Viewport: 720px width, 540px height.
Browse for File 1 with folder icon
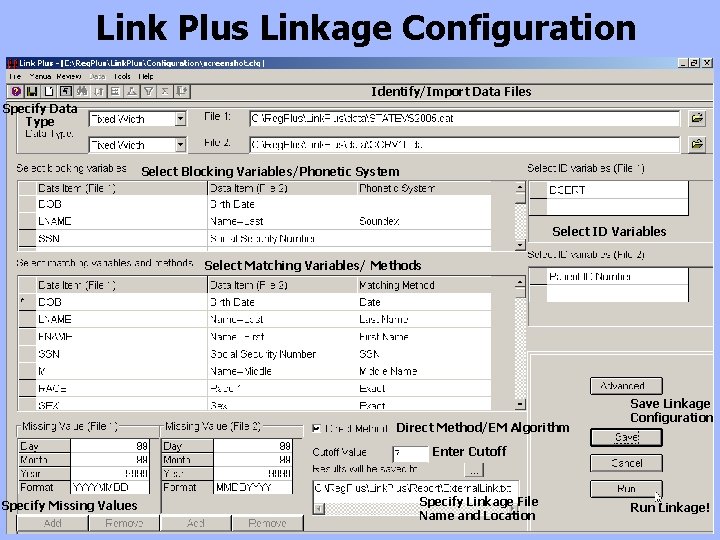pyautogui.click(x=697, y=118)
